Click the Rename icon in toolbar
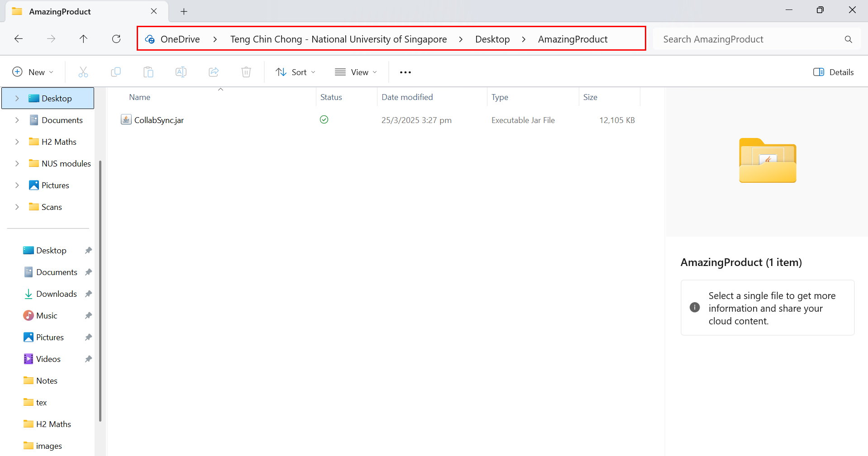 click(x=181, y=72)
